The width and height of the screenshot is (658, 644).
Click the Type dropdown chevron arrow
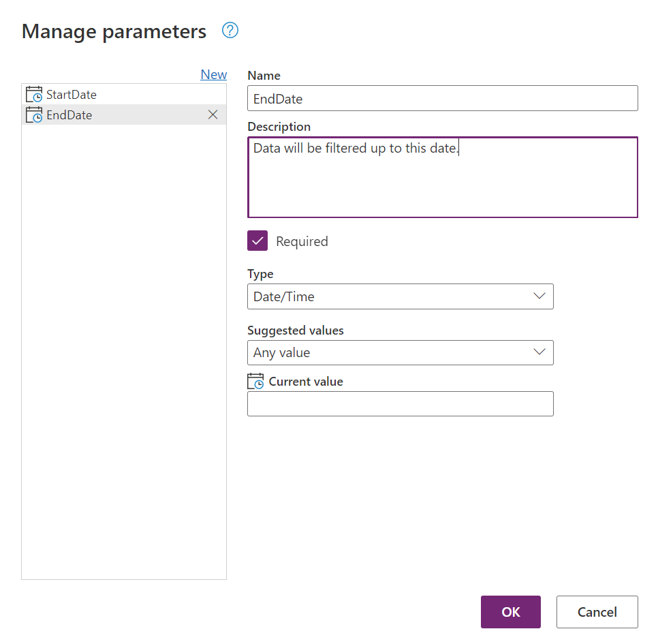click(539, 296)
